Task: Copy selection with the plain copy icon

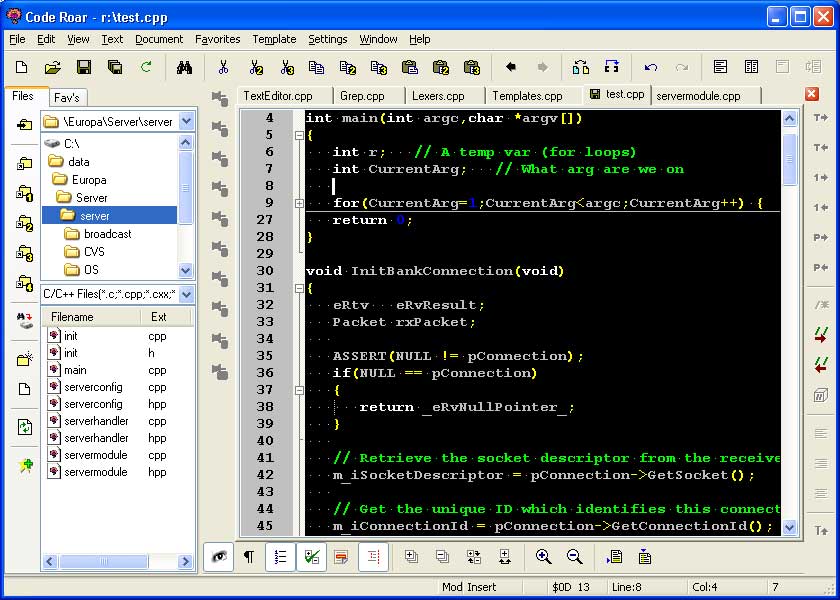Action: (x=316, y=67)
